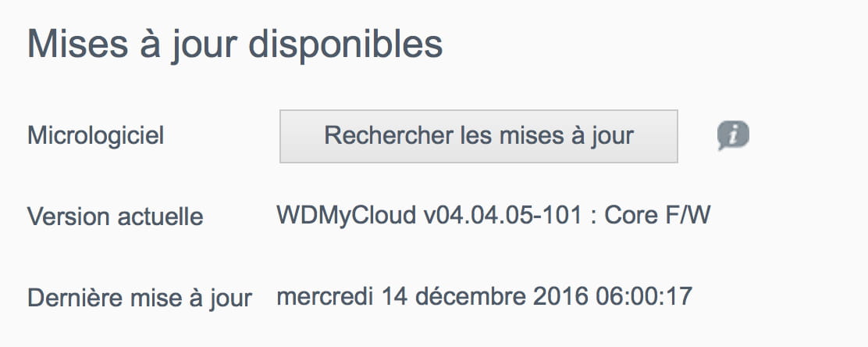Click the word WDMyCloud in the version row
This screenshot has width=868, height=347.
click(346, 215)
